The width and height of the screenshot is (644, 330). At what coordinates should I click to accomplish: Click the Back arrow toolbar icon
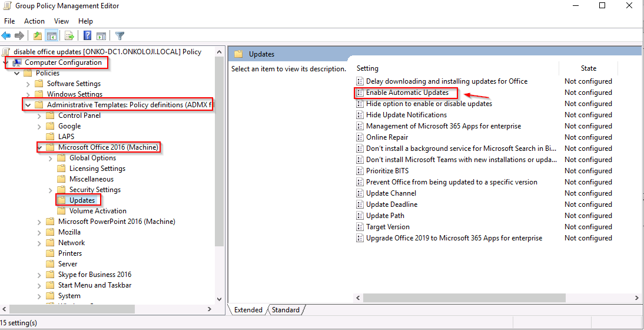click(x=6, y=36)
